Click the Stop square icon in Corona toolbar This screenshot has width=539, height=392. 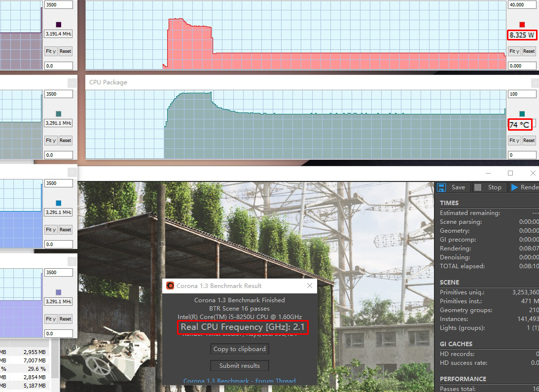478,187
